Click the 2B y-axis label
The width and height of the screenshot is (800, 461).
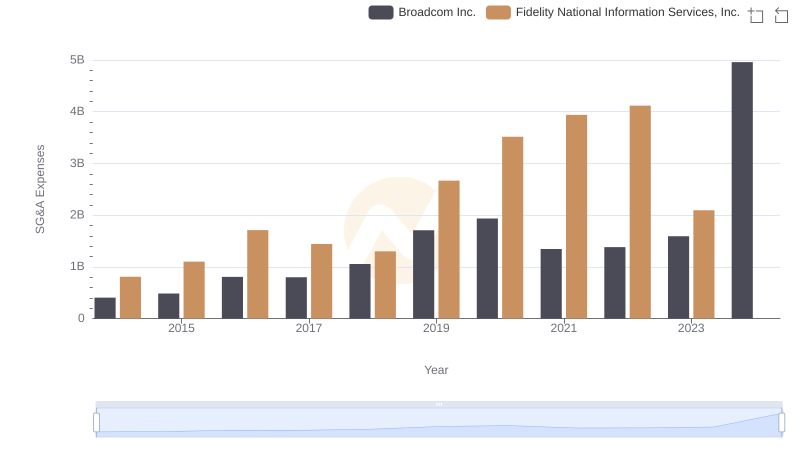[x=77, y=215]
